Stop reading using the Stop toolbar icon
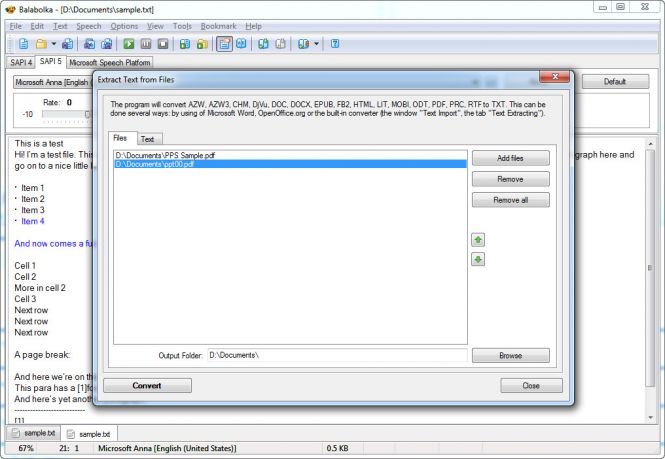The image size is (665, 459). click(162, 44)
